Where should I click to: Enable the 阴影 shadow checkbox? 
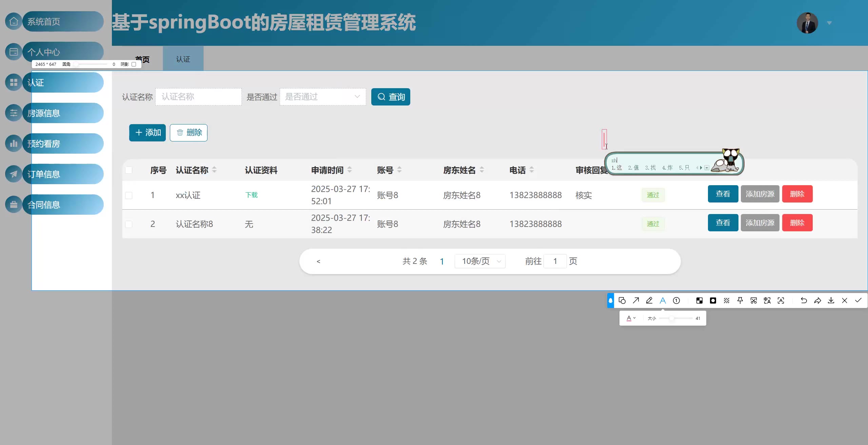click(134, 64)
